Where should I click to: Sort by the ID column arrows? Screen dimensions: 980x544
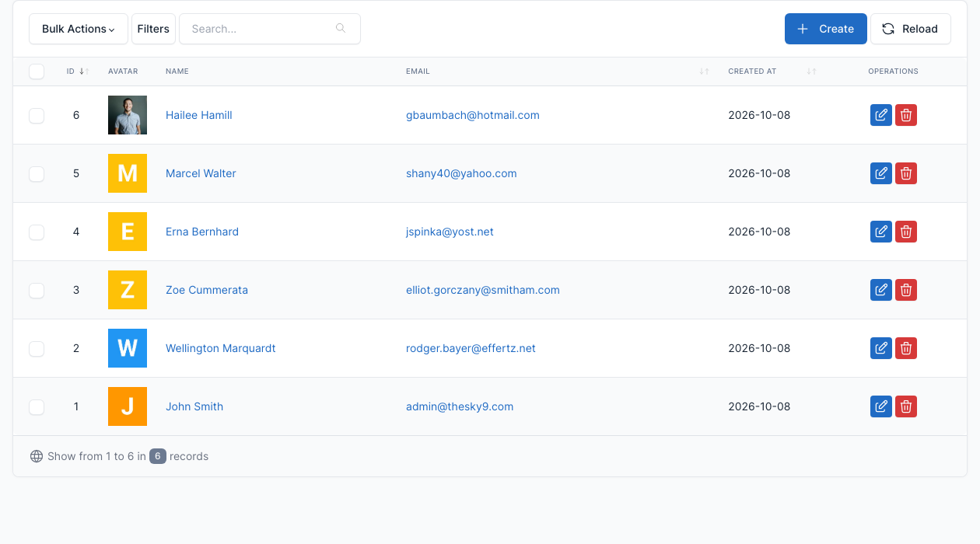click(84, 71)
